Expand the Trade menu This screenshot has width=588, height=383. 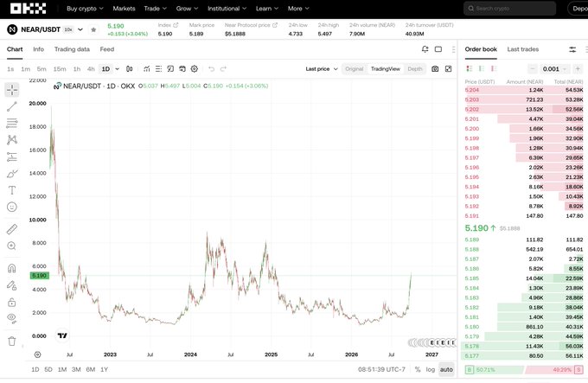coord(156,9)
